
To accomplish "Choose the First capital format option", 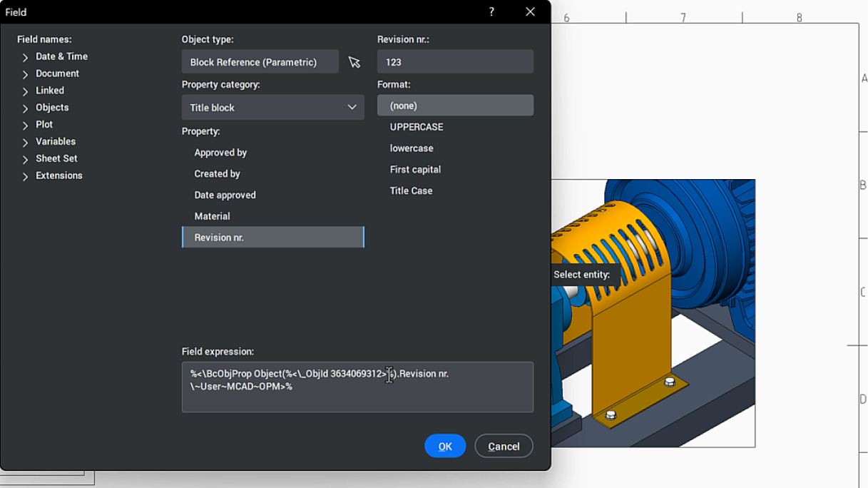I will [x=415, y=169].
